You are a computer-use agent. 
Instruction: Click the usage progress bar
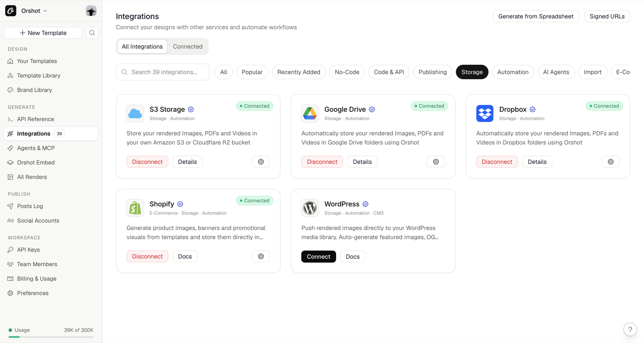click(x=51, y=337)
